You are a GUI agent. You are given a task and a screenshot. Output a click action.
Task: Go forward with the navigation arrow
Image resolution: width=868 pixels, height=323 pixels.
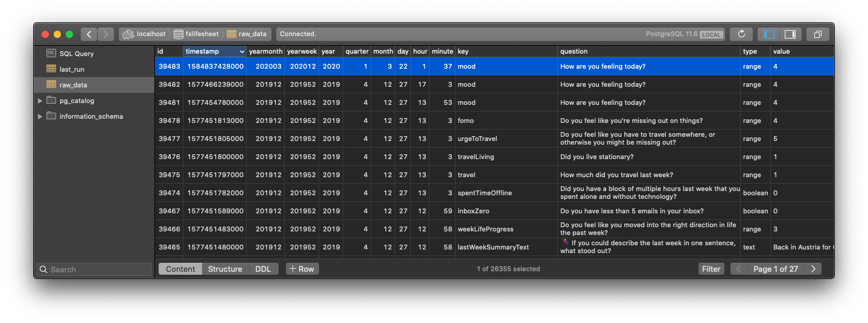106,34
